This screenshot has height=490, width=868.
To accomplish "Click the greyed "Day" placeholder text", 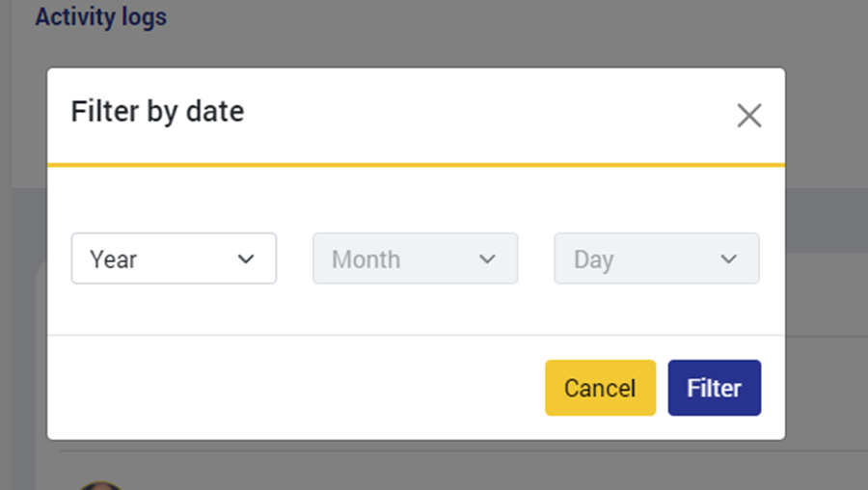I will tap(593, 259).
